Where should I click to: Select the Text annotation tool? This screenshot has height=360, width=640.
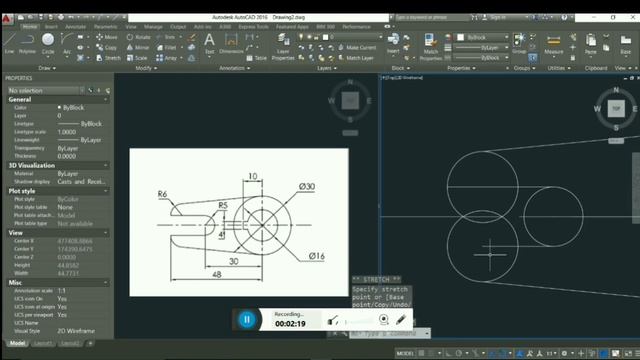click(x=209, y=43)
